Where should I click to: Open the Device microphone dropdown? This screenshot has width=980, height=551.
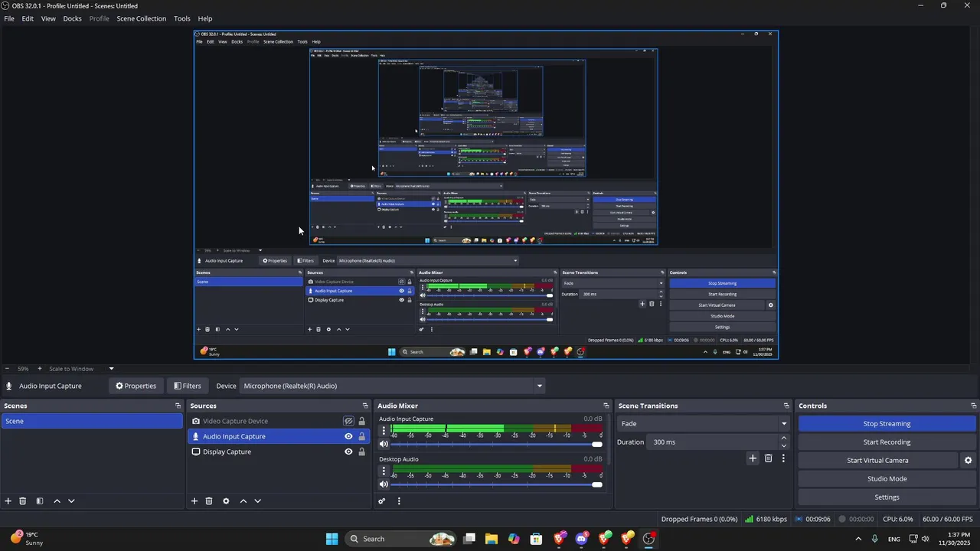coord(392,386)
